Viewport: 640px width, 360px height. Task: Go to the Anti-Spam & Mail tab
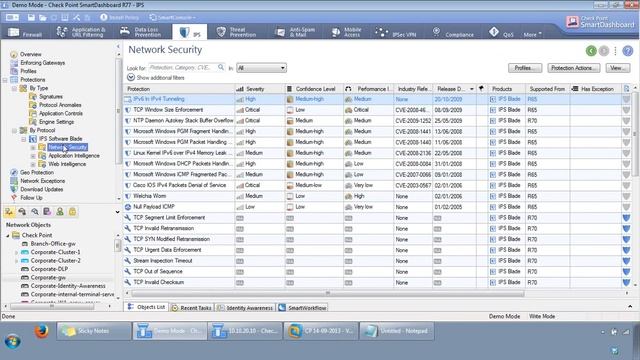[296, 32]
